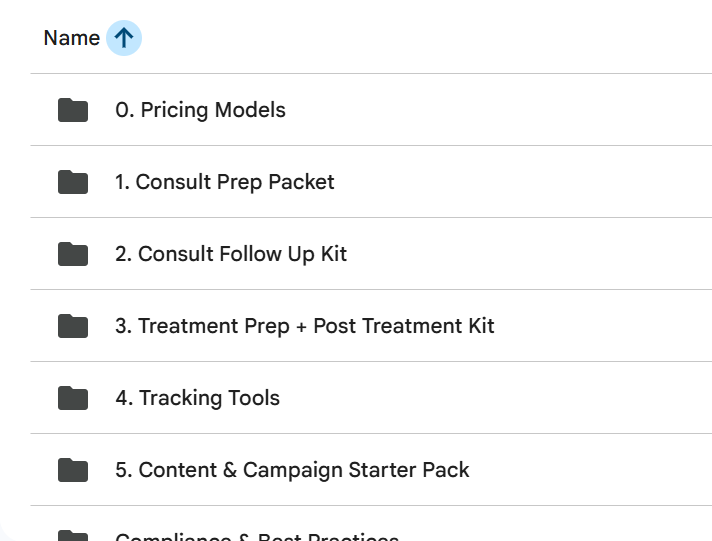Image resolution: width=712 pixels, height=541 pixels.
Task: Click folder icon for Treatment Prep kit
Action: click(x=73, y=326)
